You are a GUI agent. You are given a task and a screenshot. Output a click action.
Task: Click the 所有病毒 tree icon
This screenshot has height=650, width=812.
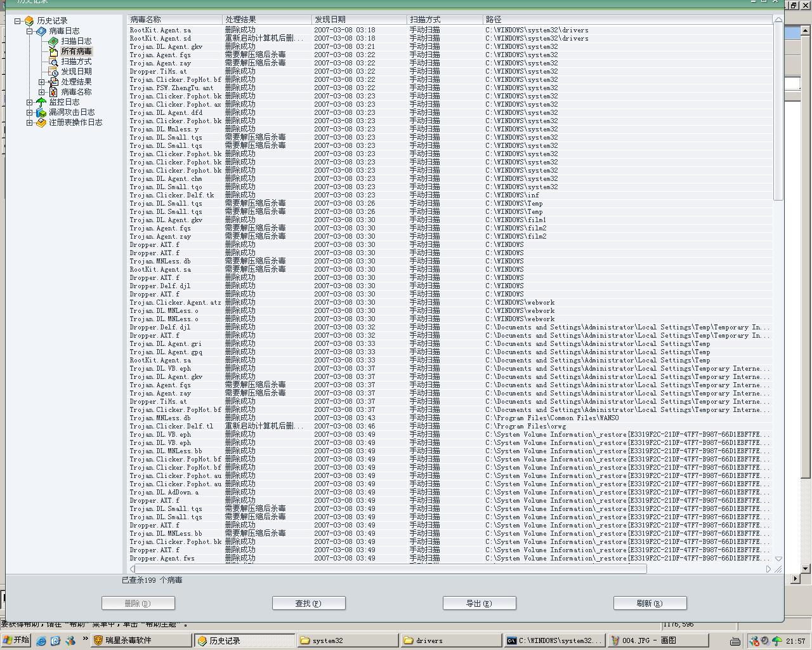click(x=53, y=51)
